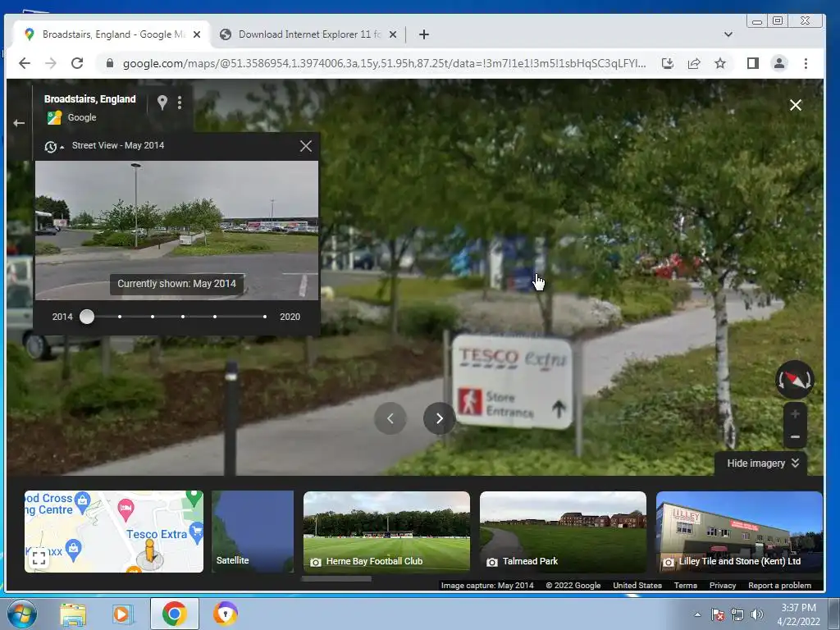Click Report a problem link
Screen dimensions: 840x630
tap(779, 586)
